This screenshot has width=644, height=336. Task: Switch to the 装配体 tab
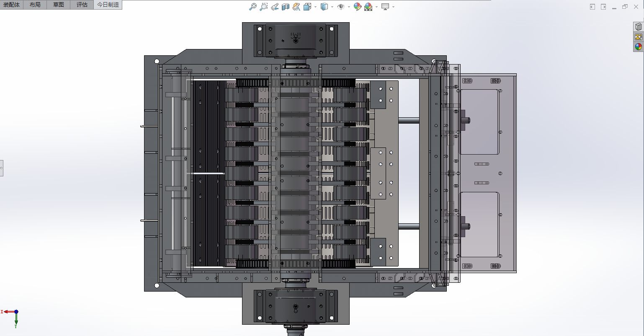[12, 5]
